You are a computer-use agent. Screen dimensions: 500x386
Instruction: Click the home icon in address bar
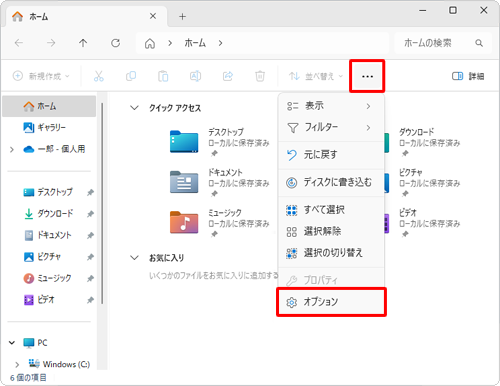click(x=150, y=43)
